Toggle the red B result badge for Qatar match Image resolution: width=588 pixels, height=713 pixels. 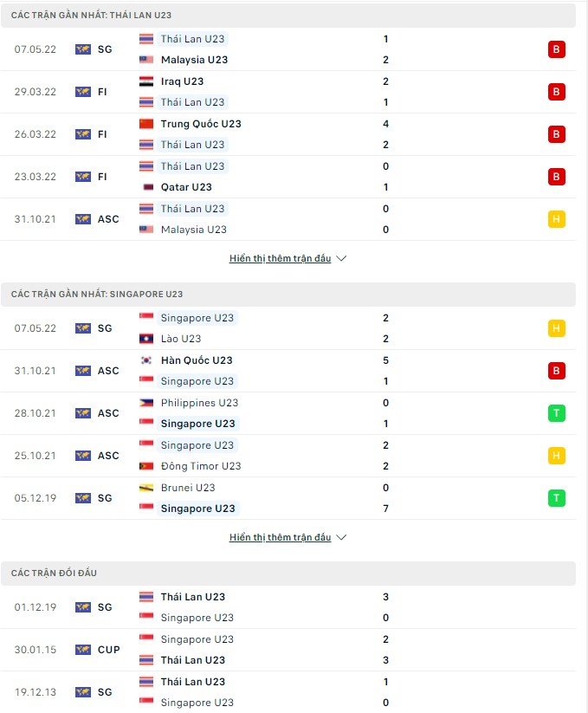click(557, 176)
